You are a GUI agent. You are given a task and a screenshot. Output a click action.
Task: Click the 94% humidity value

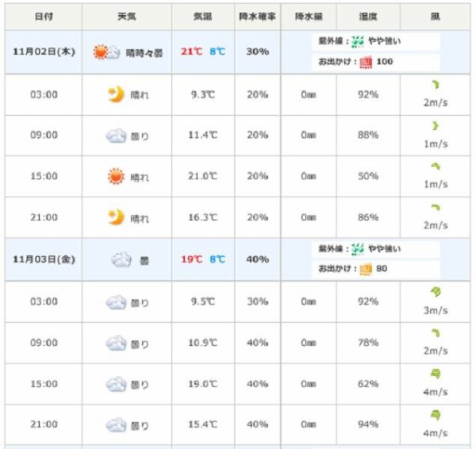point(367,425)
